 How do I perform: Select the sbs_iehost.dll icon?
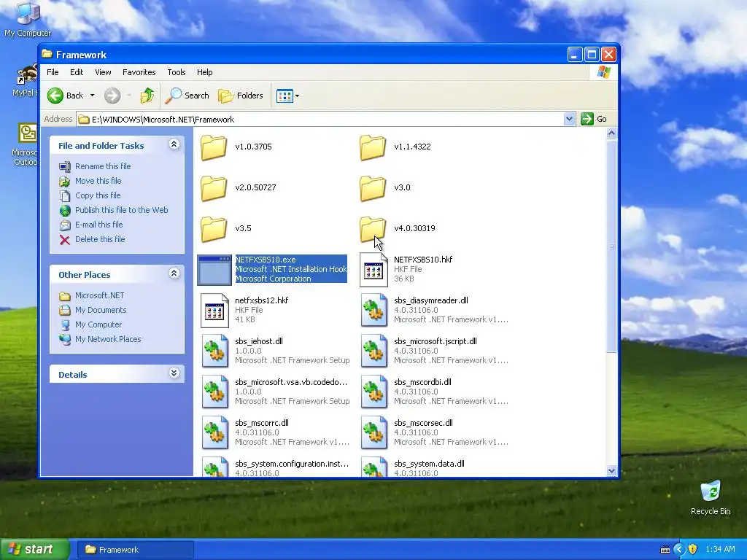pyautogui.click(x=214, y=351)
